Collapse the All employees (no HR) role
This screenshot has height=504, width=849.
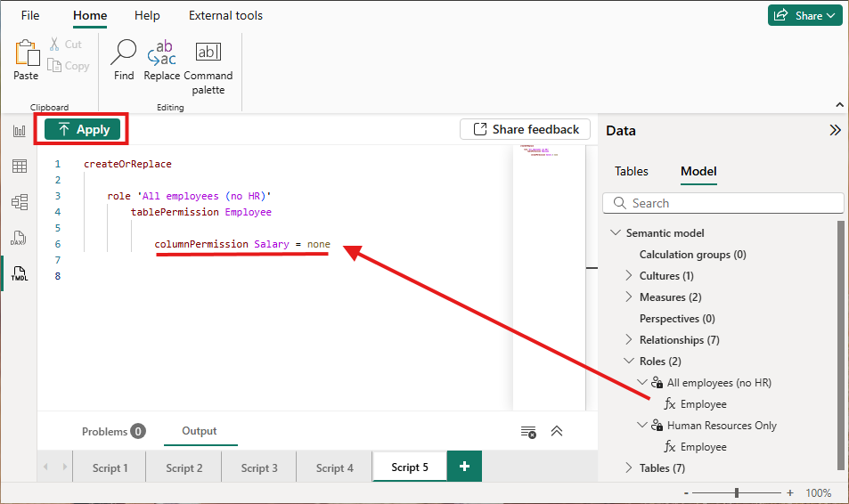[x=642, y=382]
